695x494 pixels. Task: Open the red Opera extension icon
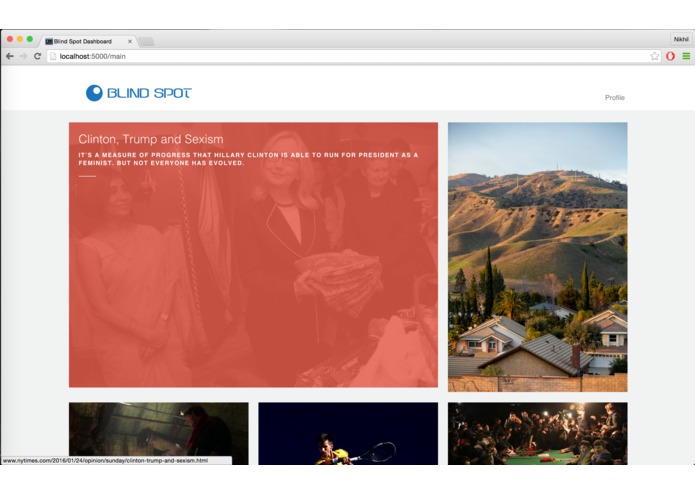(x=670, y=56)
